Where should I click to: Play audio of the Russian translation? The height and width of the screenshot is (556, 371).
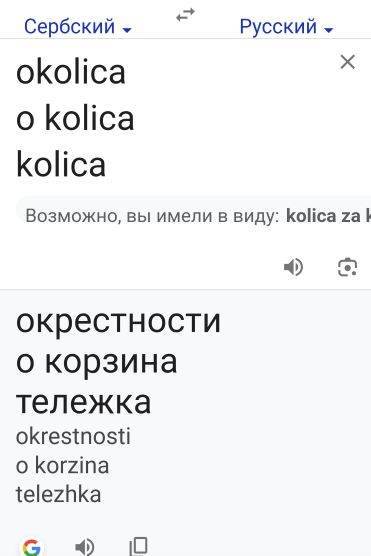point(84,547)
